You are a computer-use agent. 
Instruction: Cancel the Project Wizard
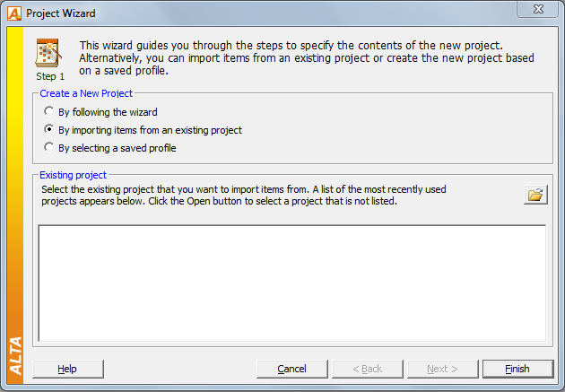tap(292, 369)
